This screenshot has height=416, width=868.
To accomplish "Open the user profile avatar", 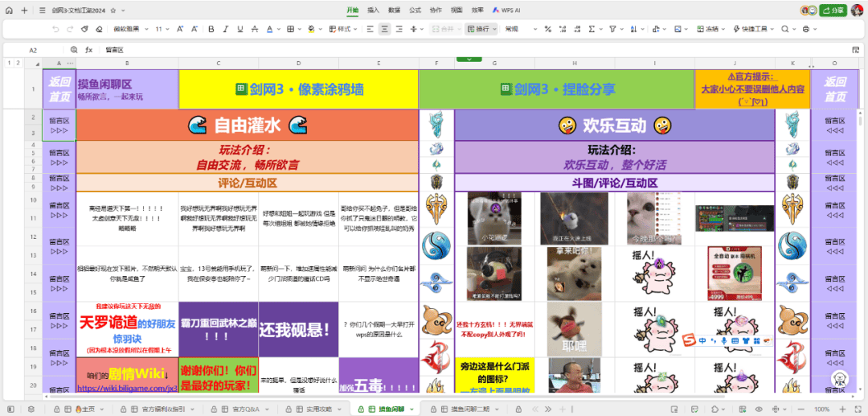I will pyautogui.click(x=857, y=10).
